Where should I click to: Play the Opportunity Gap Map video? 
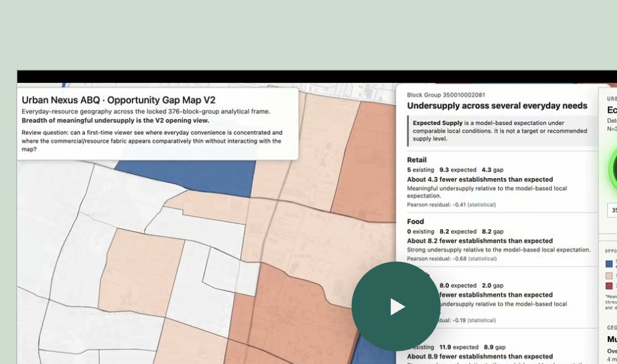tap(396, 306)
